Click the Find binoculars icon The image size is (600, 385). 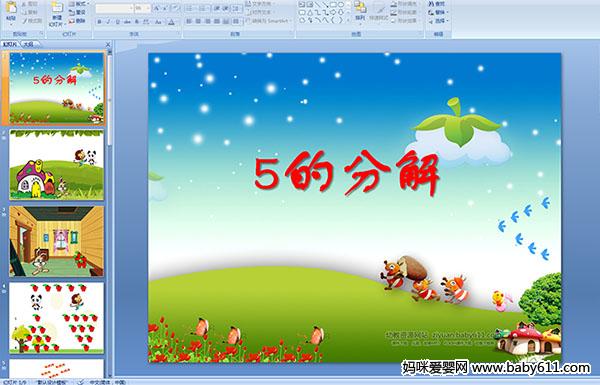pyautogui.click(x=431, y=4)
